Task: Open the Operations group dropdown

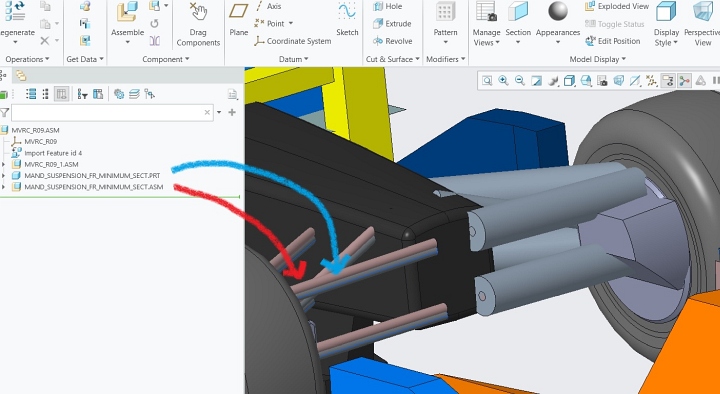Action: (x=27, y=59)
